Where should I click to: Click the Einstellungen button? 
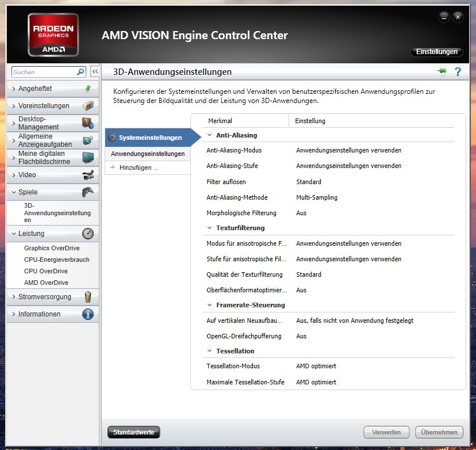(436, 52)
